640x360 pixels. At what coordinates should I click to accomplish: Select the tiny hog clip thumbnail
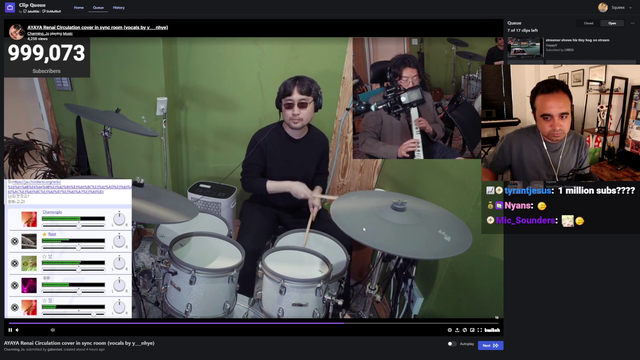pos(525,47)
